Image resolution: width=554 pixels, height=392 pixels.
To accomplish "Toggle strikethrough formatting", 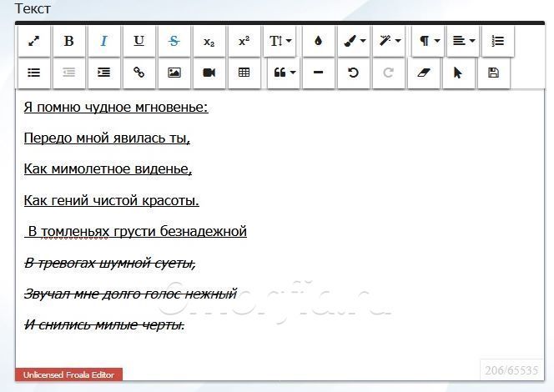I will pyautogui.click(x=174, y=42).
